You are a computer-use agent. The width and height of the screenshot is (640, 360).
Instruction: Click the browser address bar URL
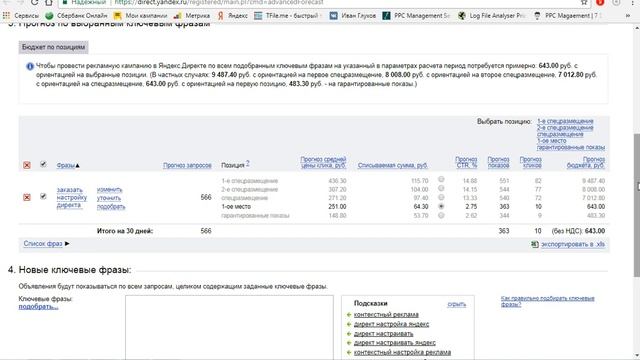[219, 2]
